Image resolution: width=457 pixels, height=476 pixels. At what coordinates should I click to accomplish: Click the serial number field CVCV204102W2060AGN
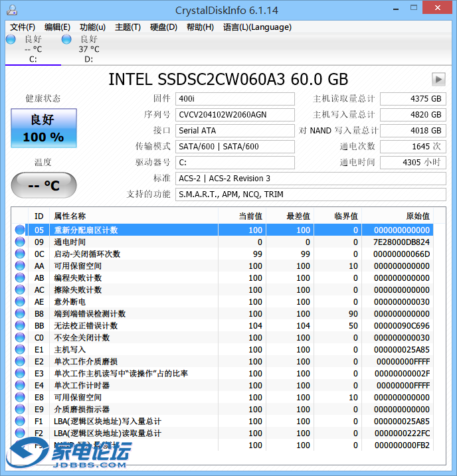click(235, 115)
